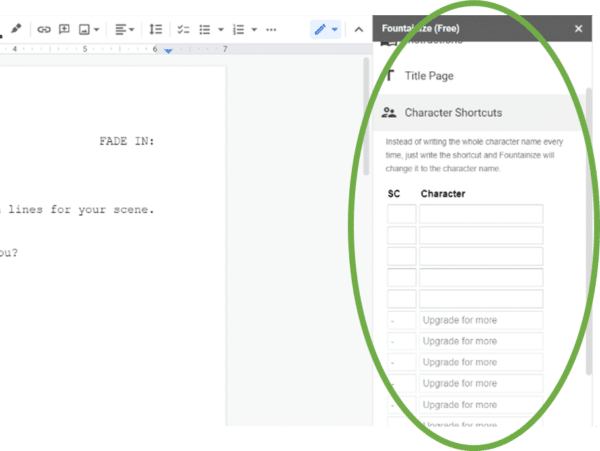Click the insert image icon
Screen dimensions: 600x451
(85, 29)
